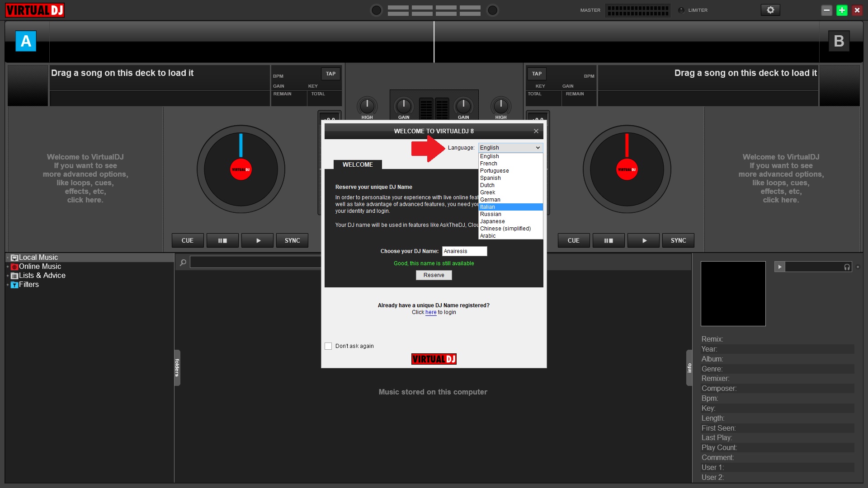Screen dimensions: 868x488
Task: Click the prelisten play button
Action: (x=779, y=267)
